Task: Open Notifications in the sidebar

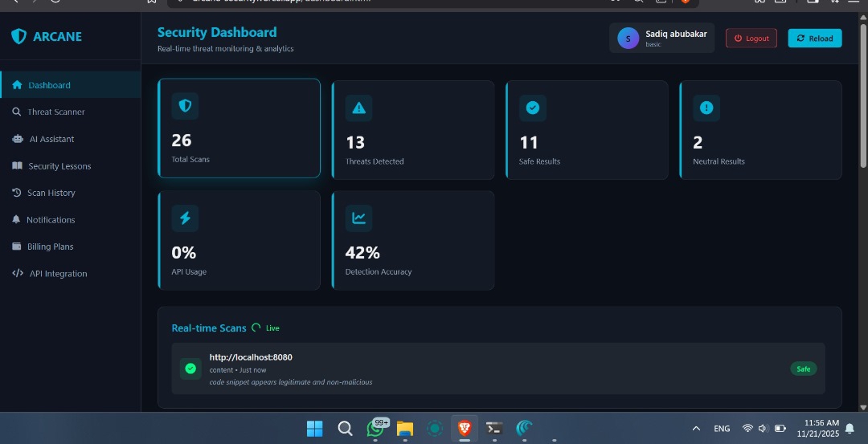Action: click(x=70, y=219)
